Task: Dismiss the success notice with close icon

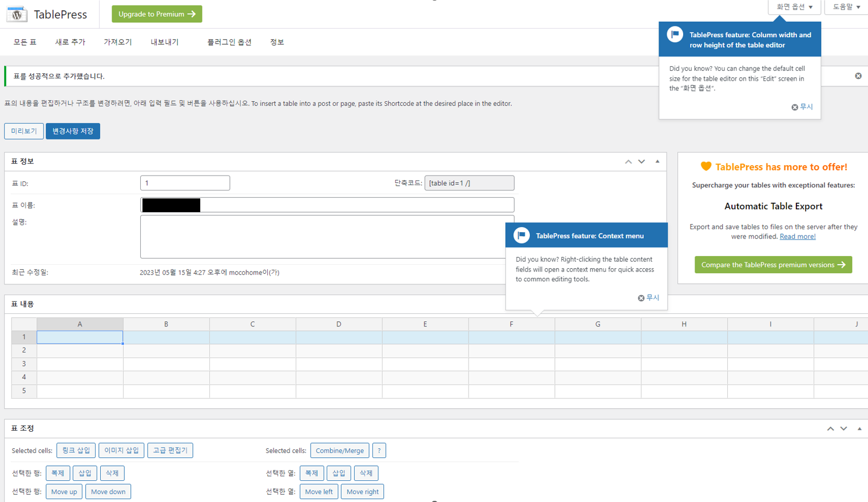Action: click(858, 76)
